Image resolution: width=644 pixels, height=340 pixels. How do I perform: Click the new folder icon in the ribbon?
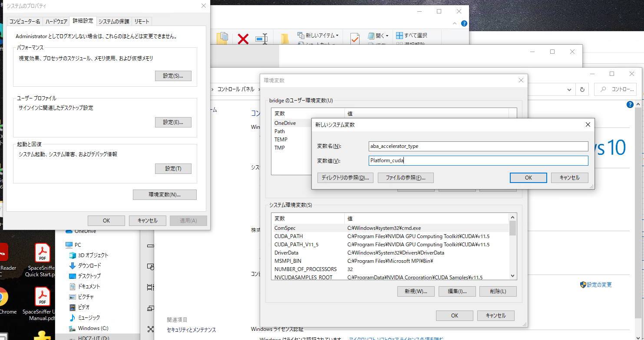click(x=285, y=39)
